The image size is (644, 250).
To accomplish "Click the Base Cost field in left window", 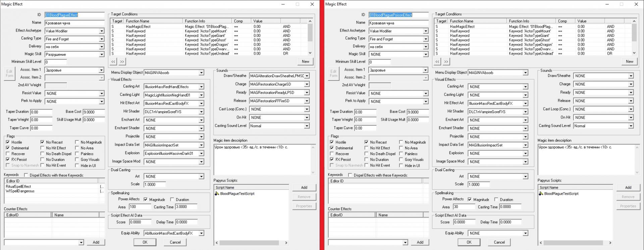I will point(94,112).
